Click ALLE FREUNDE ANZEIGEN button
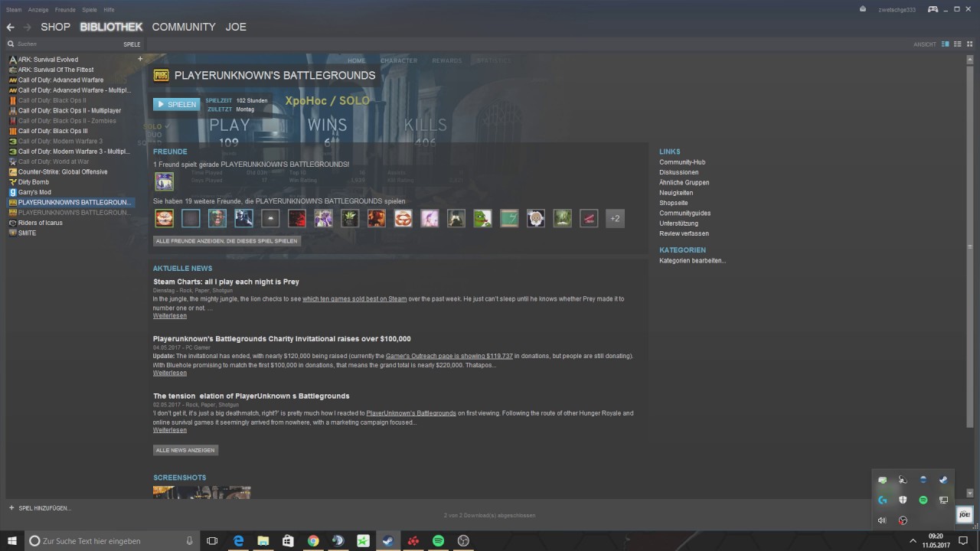 click(x=227, y=240)
